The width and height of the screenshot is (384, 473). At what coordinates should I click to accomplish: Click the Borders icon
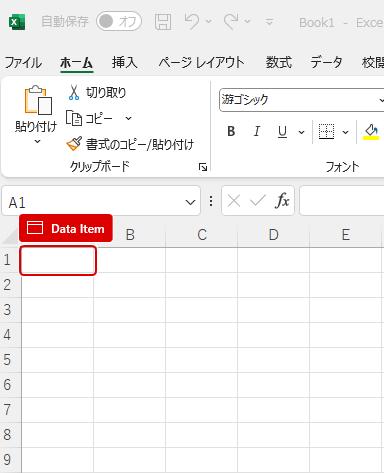[x=326, y=132]
